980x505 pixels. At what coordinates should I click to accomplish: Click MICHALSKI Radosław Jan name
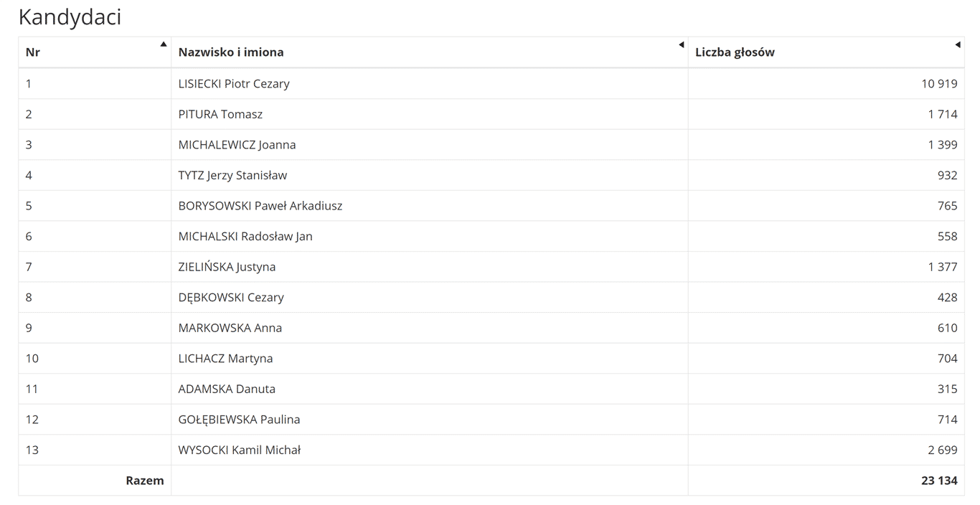click(x=245, y=236)
